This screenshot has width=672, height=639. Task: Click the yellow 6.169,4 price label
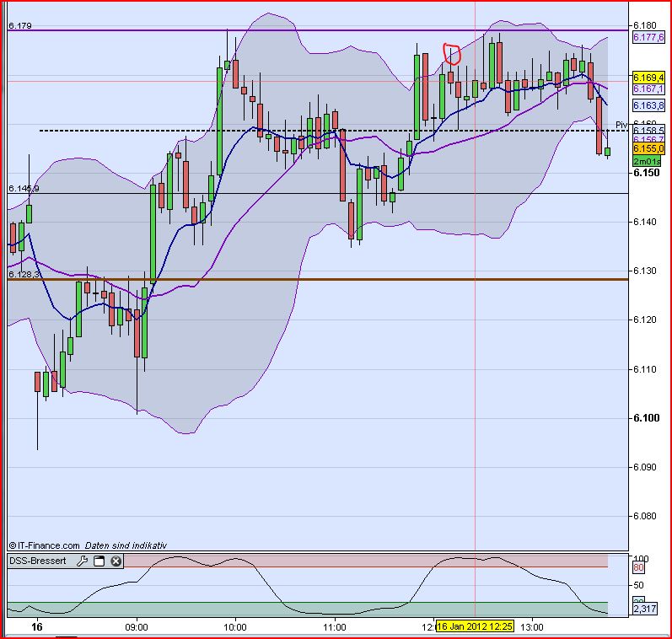tap(648, 78)
